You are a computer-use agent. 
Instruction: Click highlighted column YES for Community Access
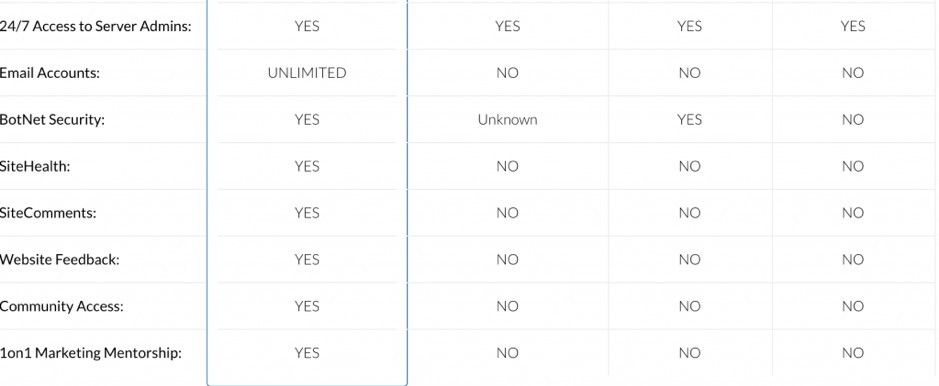point(307,306)
